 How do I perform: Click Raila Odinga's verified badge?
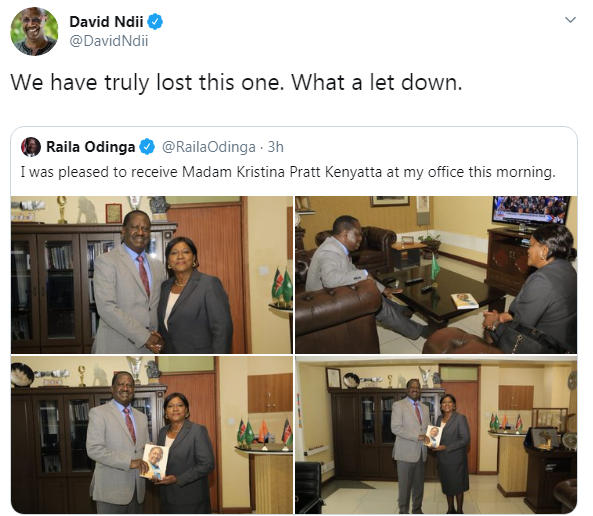point(147,147)
